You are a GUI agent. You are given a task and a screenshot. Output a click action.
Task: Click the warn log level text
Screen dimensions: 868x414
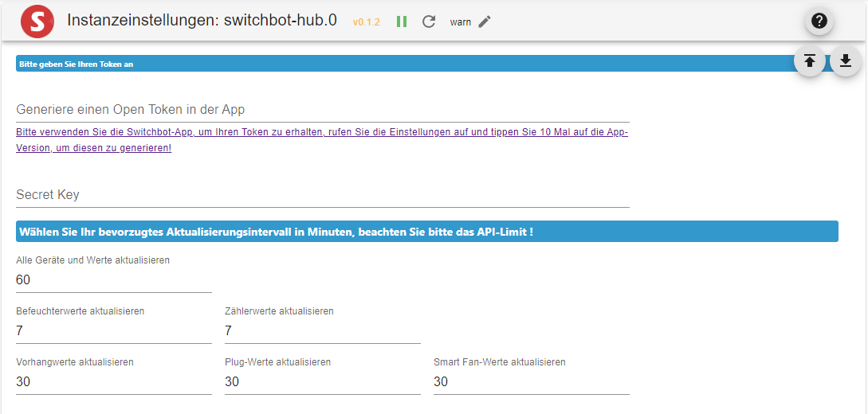tap(461, 22)
